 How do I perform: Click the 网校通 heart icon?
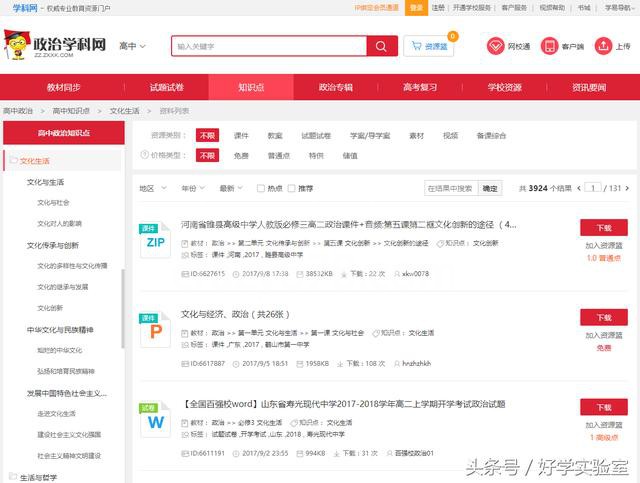(496, 46)
